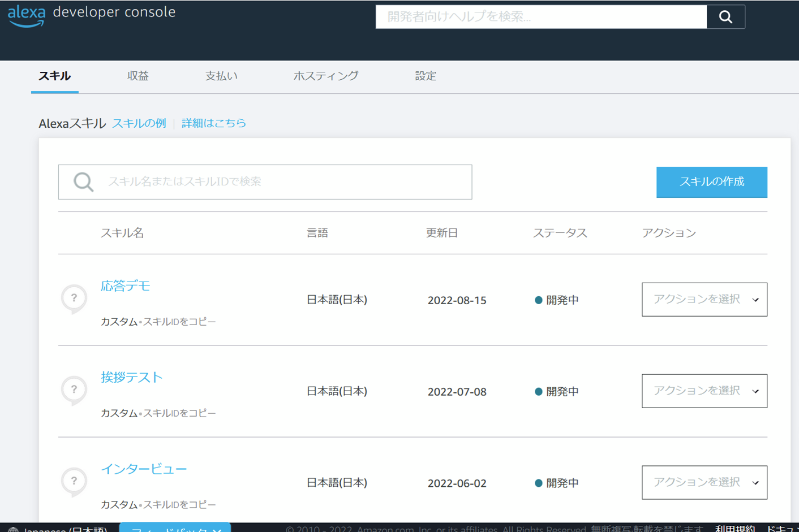Click the Alexaスキル heading
This screenshot has width=799, height=532.
[72, 123]
